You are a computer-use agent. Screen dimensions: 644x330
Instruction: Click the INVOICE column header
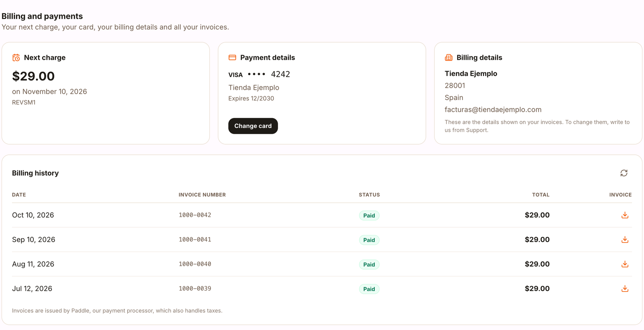[x=620, y=195]
